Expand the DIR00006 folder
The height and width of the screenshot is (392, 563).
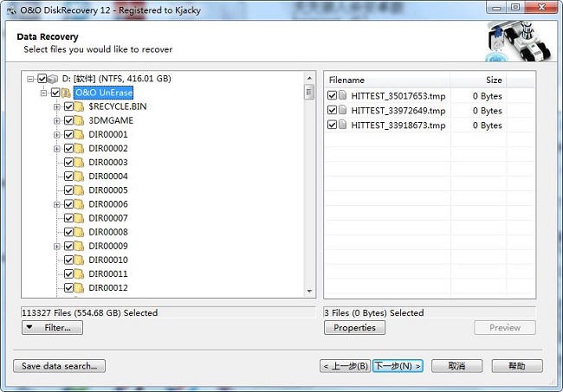point(56,205)
